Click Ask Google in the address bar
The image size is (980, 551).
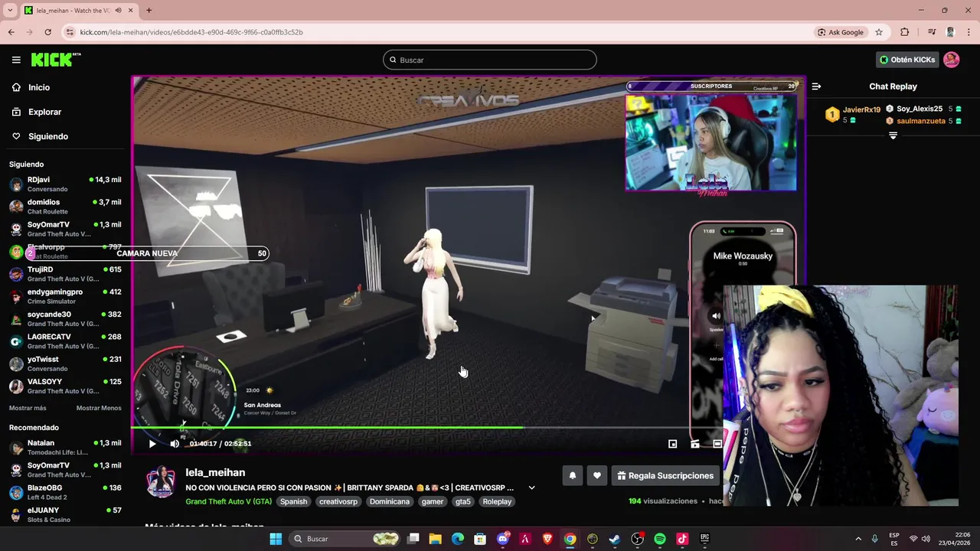pos(841,32)
